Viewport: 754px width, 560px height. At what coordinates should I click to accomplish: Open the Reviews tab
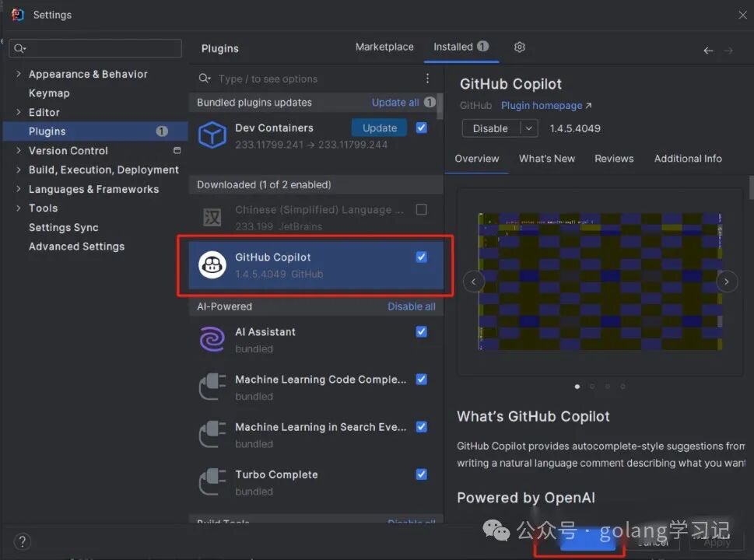[x=614, y=159]
